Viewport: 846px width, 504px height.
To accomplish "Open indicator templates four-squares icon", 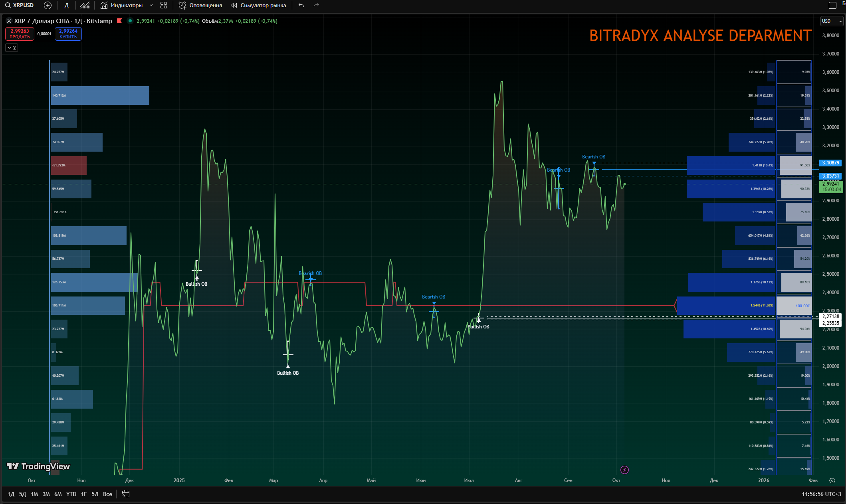I will (164, 5).
